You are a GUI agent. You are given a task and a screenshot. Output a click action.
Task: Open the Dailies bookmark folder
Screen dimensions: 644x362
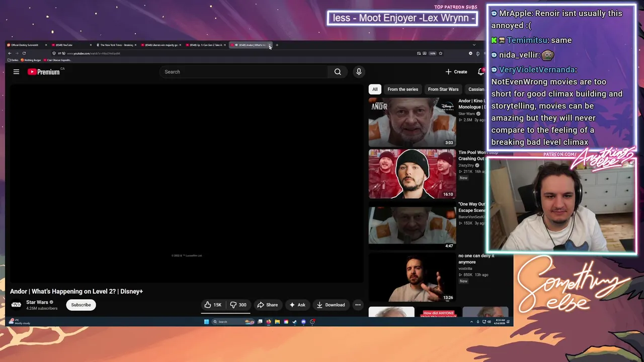point(13,60)
